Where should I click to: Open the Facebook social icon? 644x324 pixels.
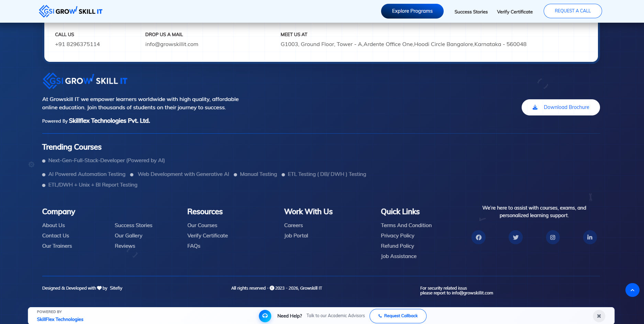click(x=478, y=237)
